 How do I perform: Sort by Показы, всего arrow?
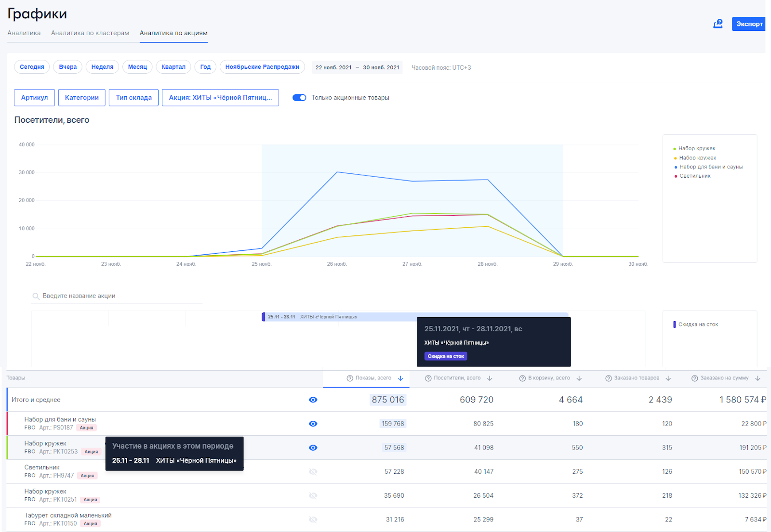click(400, 378)
